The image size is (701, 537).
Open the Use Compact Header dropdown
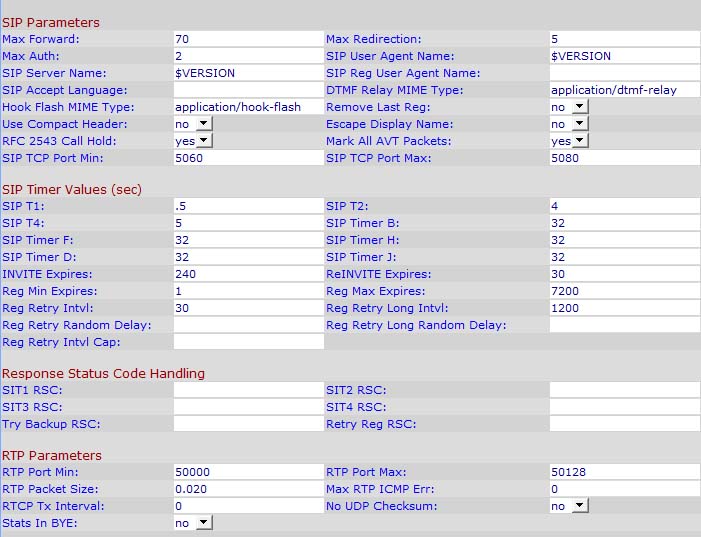click(194, 124)
